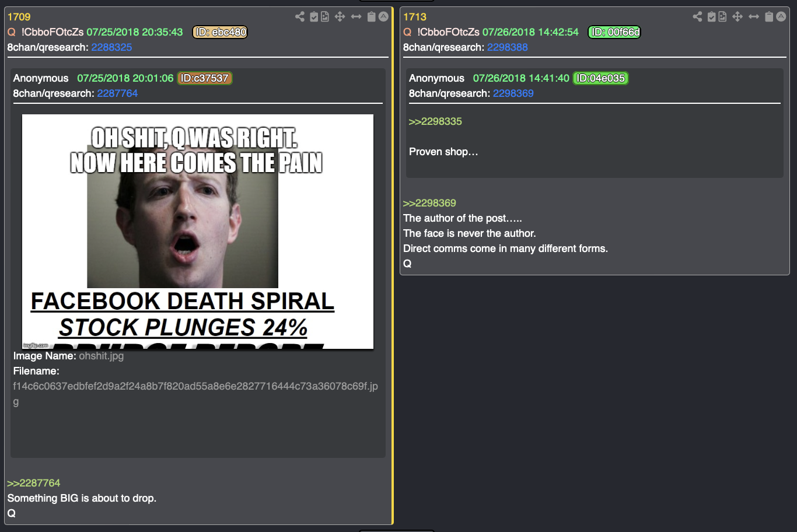This screenshot has height=532, width=797.
Task: Click four-way move arrows icon on post 1713
Action: tap(737, 16)
